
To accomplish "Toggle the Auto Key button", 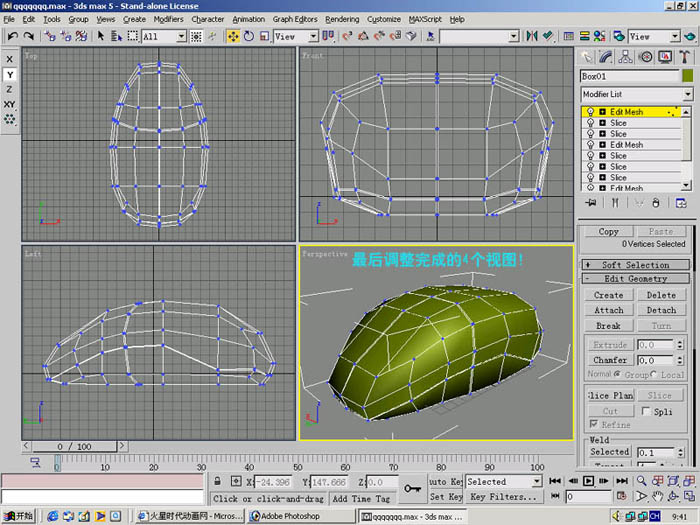I will [446, 482].
